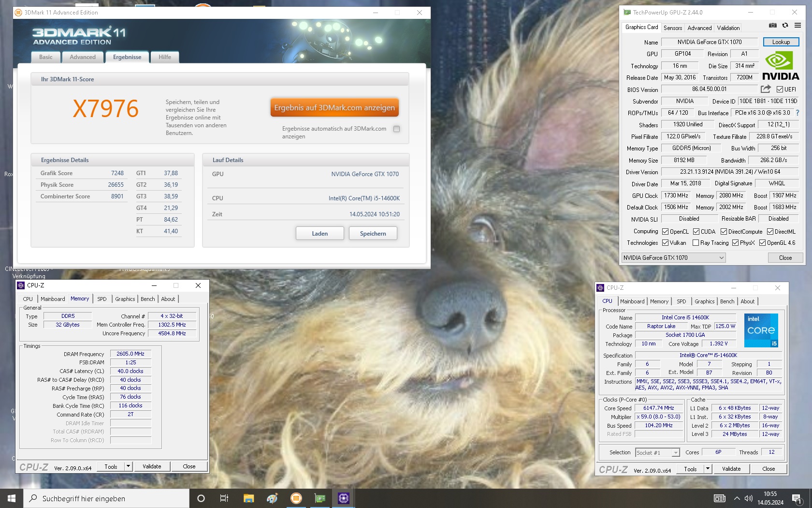Toggle the OpenGL 4.6 checkbox
The image size is (812, 508).
[762, 243]
